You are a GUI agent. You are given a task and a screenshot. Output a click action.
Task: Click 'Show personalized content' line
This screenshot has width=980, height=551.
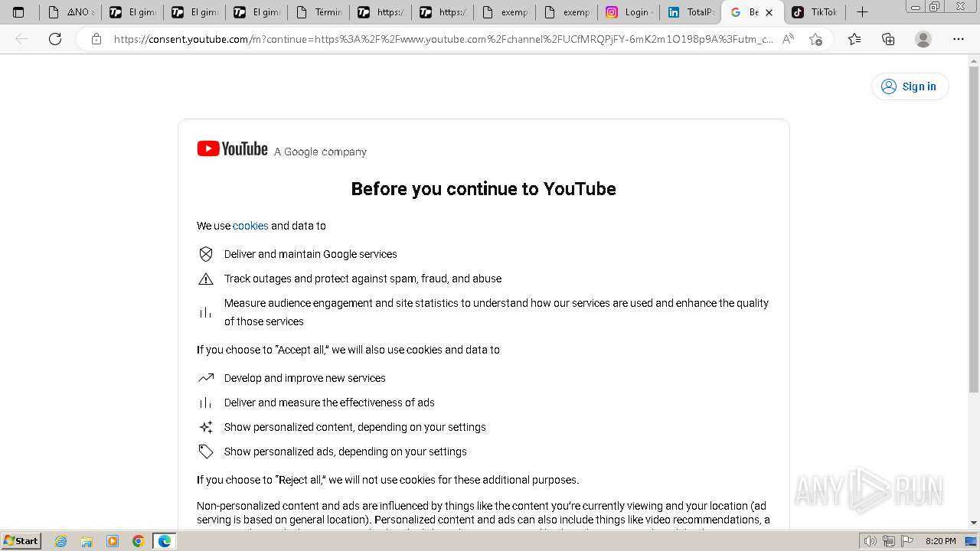click(x=355, y=427)
